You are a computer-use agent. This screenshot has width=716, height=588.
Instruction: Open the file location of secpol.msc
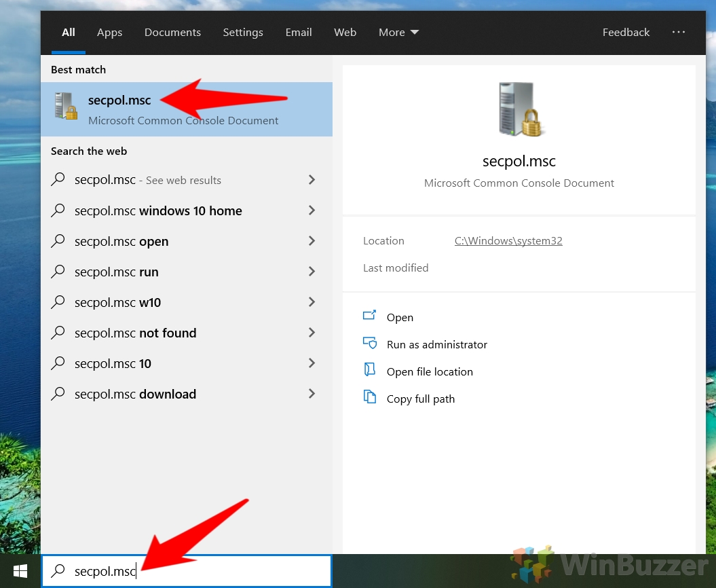pyautogui.click(x=429, y=371)
